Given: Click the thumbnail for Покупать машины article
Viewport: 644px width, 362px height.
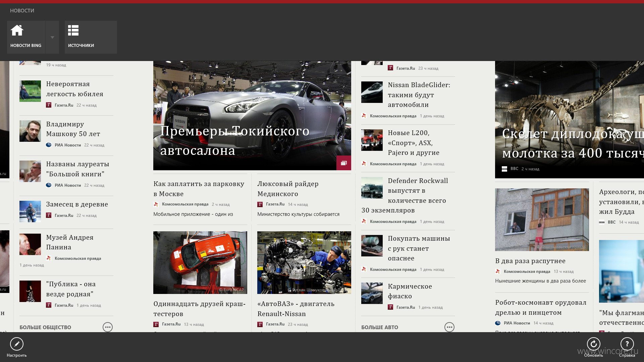Looking at the screenshot, I should tap(372, 246).
